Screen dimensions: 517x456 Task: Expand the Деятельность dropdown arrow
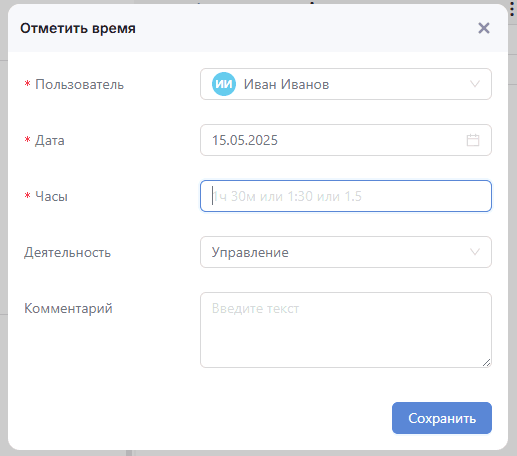pyautogui.click(x=475, y=252)
